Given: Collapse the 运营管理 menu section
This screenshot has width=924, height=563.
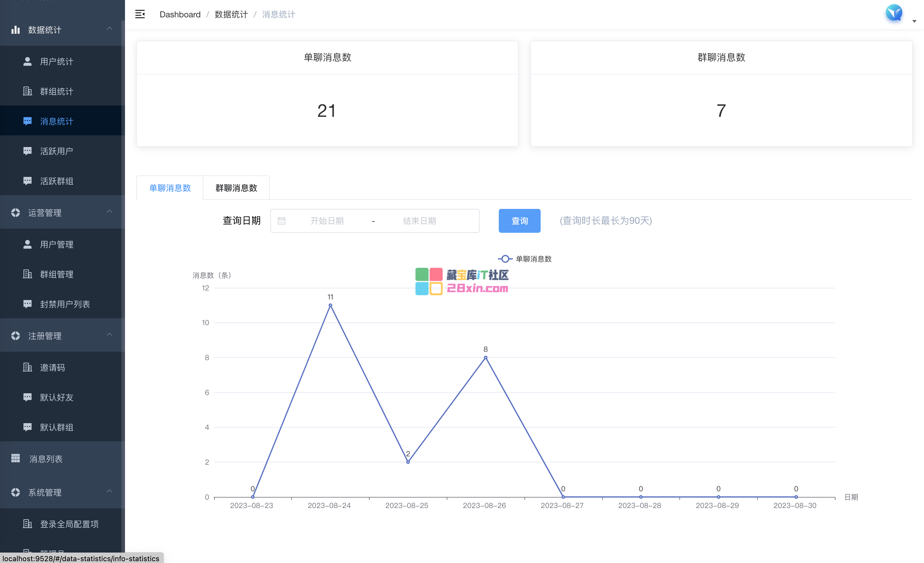Looking at the screenshot, I should (109, 212).
